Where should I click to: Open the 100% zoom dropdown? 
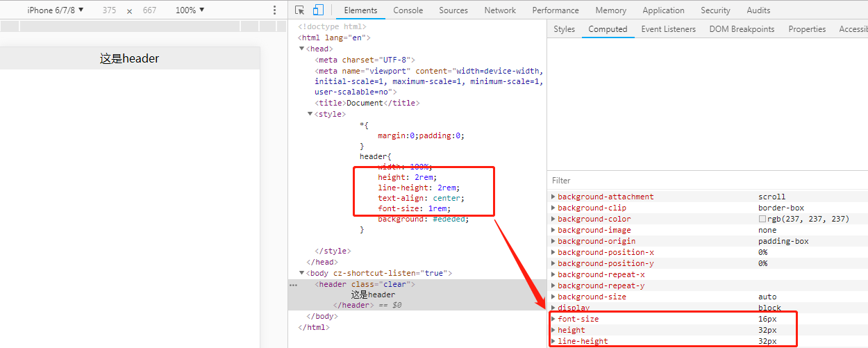tap(190, 10)
